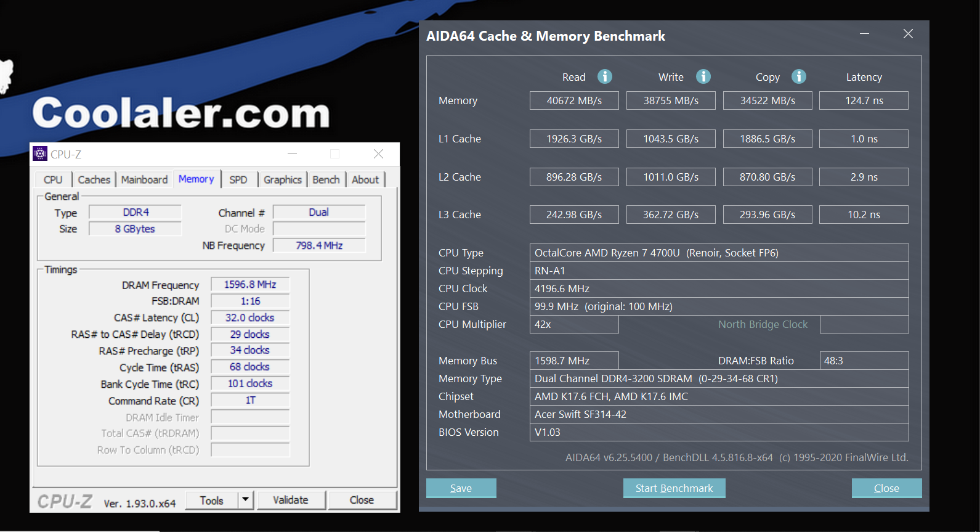This screenshot has height=532, width=980.
Task: Click the Motherboard value Acer Swift SF314-42
Action: tap(719, 414)
